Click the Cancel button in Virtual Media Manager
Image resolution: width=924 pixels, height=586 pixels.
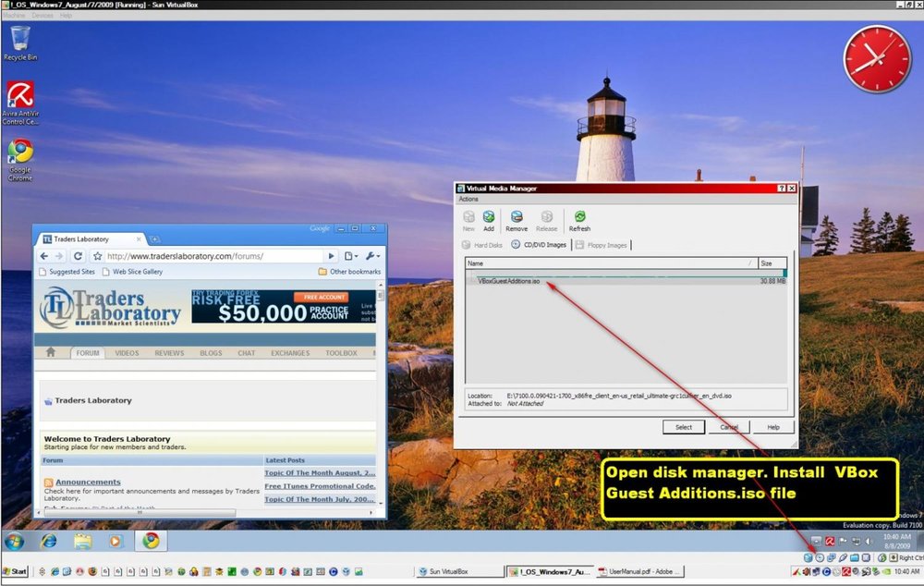[729, 427]
